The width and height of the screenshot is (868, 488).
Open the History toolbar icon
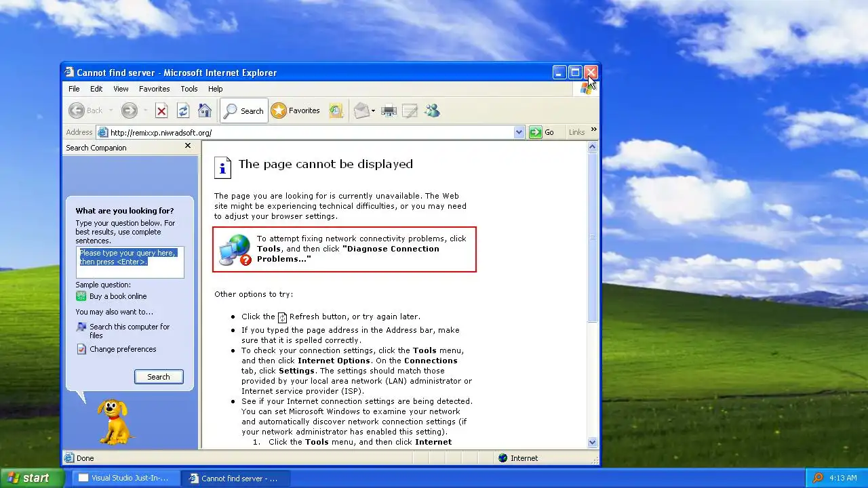pyautogui.click(x=336, y=110)
